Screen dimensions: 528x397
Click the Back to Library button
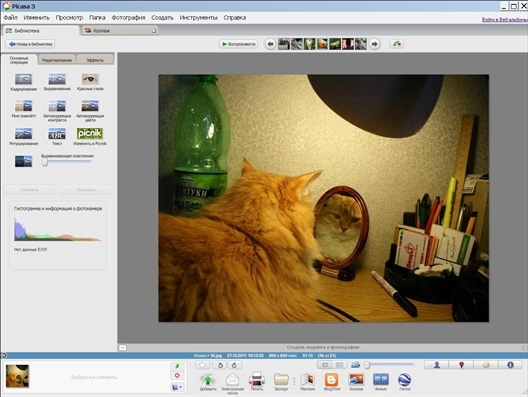click(30, 44)
